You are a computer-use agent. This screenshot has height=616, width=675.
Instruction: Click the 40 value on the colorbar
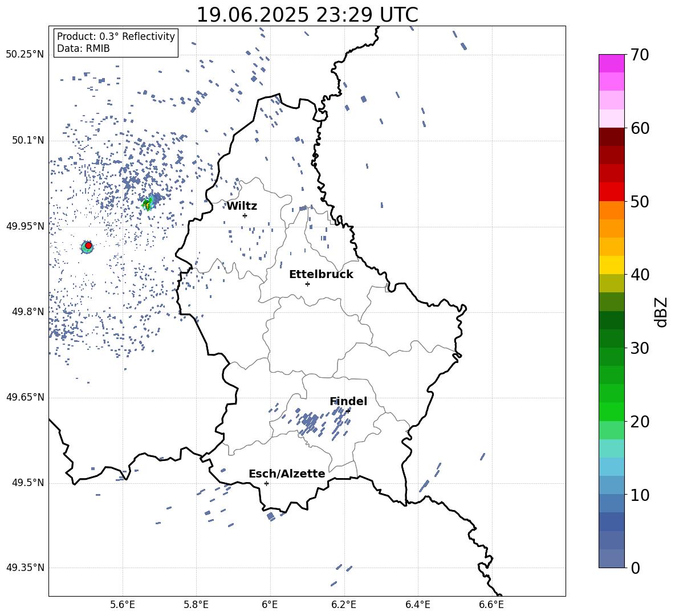coord(640,275)
